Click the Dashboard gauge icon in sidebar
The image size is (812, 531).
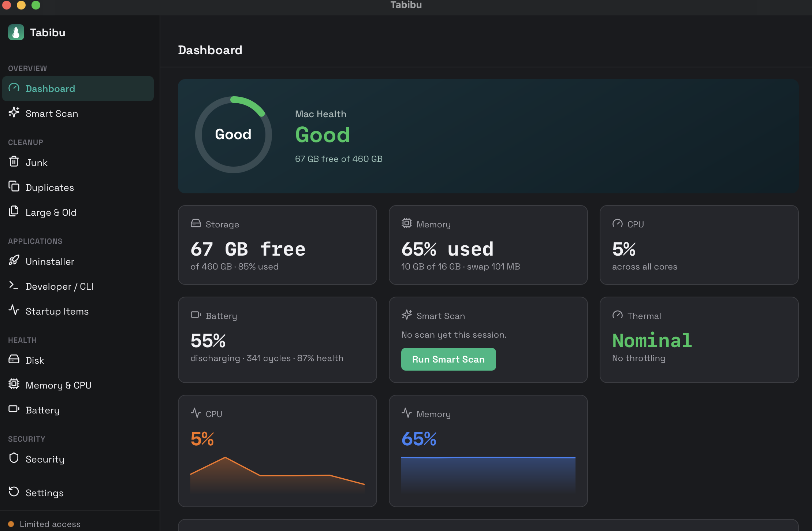coord(14,88)
